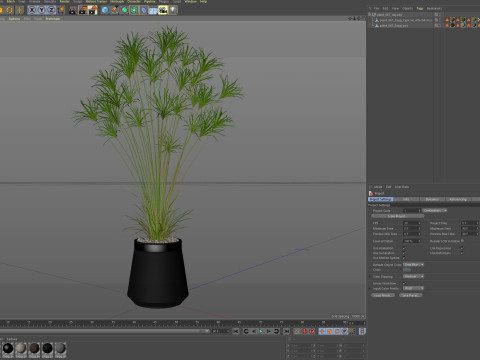
Task: Click the Save Preset button
Action: click(x=411, y=295)
